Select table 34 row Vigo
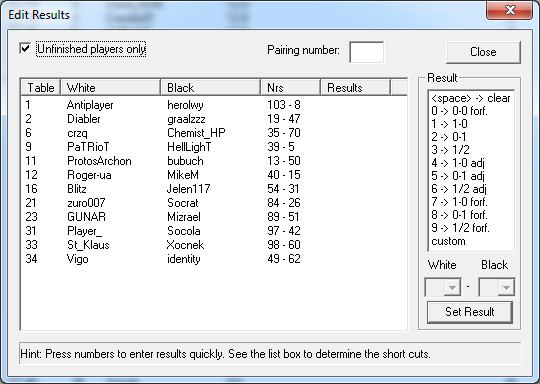The height and width of the screenshot is (384, 540). point(214,259)
